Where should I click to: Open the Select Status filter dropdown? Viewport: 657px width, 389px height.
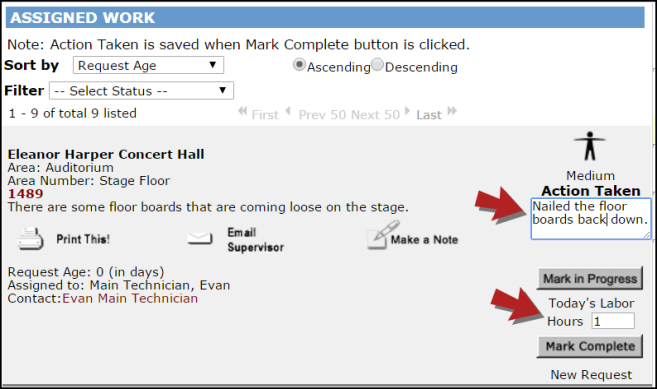click(142, 91)
